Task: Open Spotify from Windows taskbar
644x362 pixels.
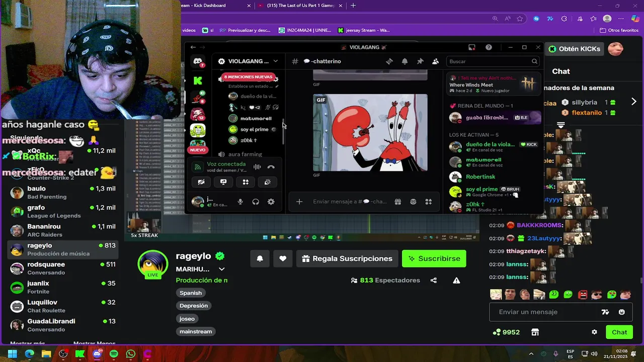Action: tap(114, 354)
